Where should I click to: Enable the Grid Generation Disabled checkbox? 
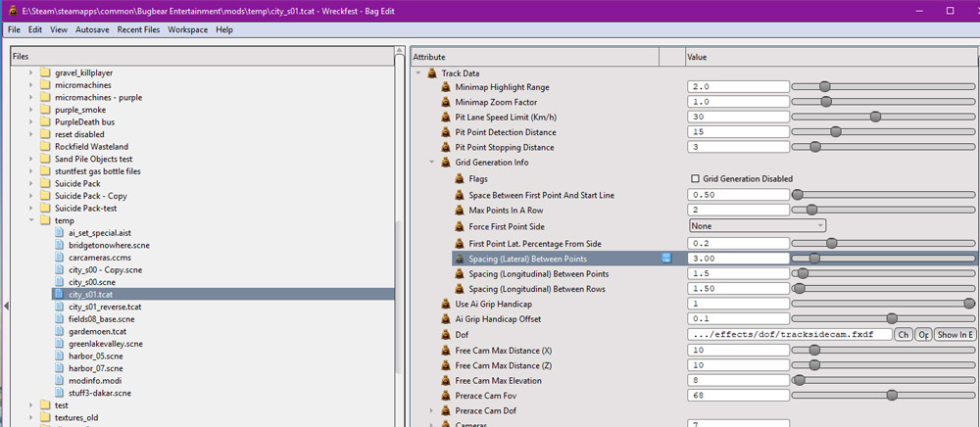695,178
